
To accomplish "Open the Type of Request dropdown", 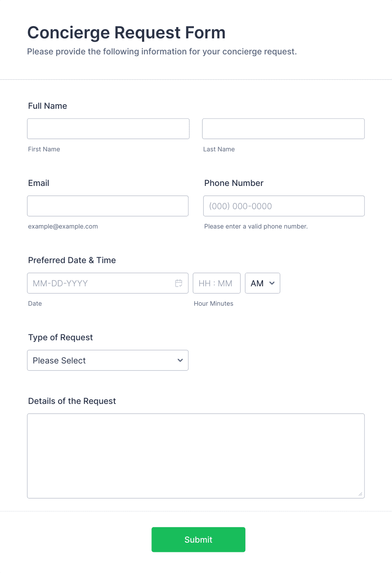I will point(108,360).
